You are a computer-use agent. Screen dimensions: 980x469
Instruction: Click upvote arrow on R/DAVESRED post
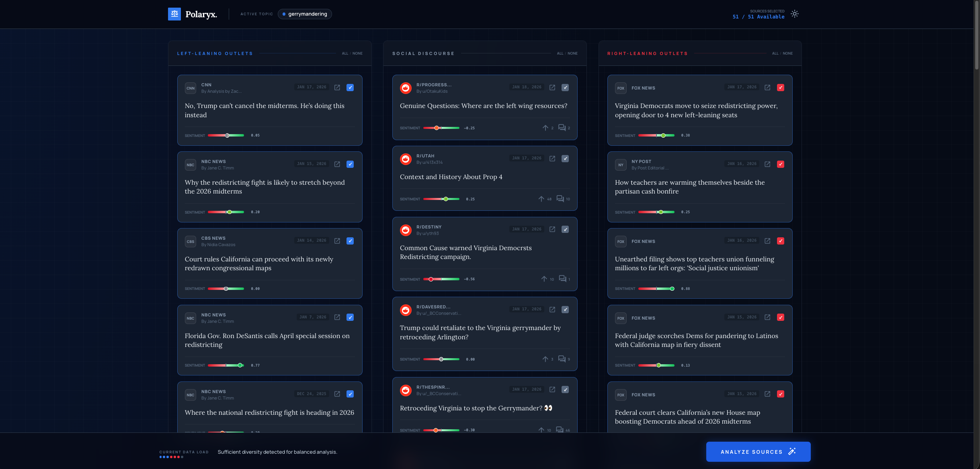tap(545, 359)
